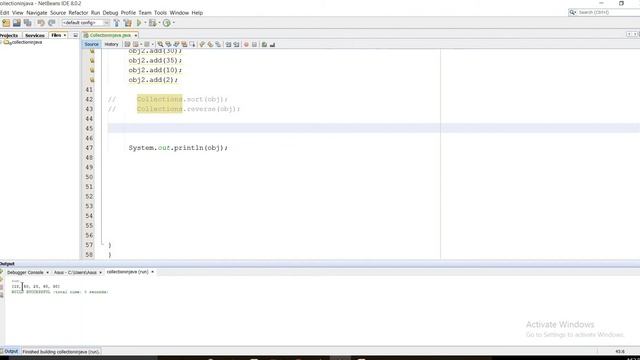Click the Save All toolbar icon
This screenshot has height=360, width=640.
coord(27,23)
